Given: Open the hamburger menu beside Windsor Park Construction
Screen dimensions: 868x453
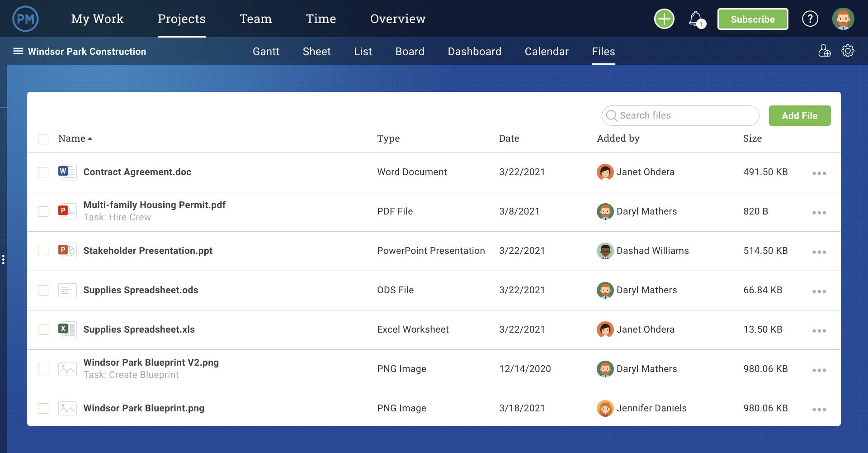Looking at the screenshot, I should [18, 51].
